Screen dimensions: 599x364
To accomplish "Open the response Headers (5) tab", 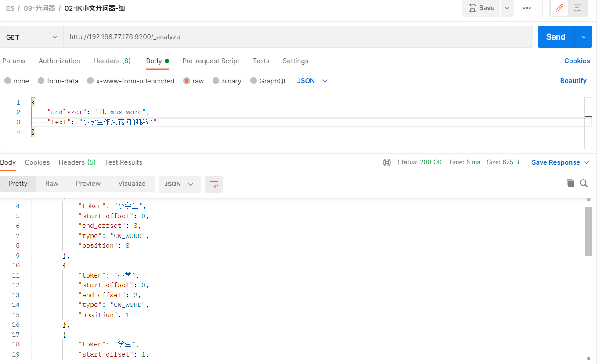I will pyautogui.click(x=77, y=162).
